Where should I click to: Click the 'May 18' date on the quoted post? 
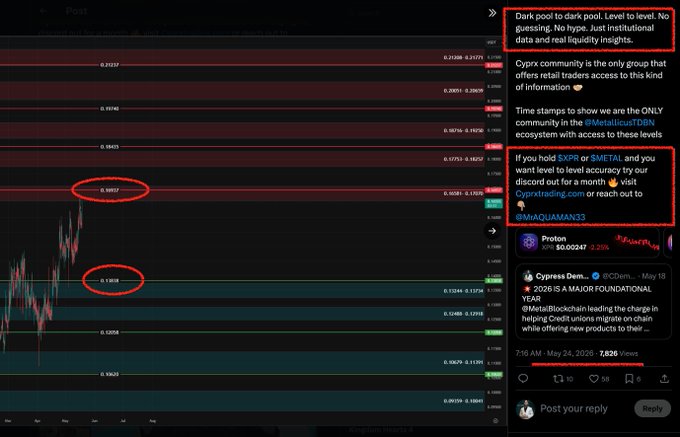click(x=654, y=276)
